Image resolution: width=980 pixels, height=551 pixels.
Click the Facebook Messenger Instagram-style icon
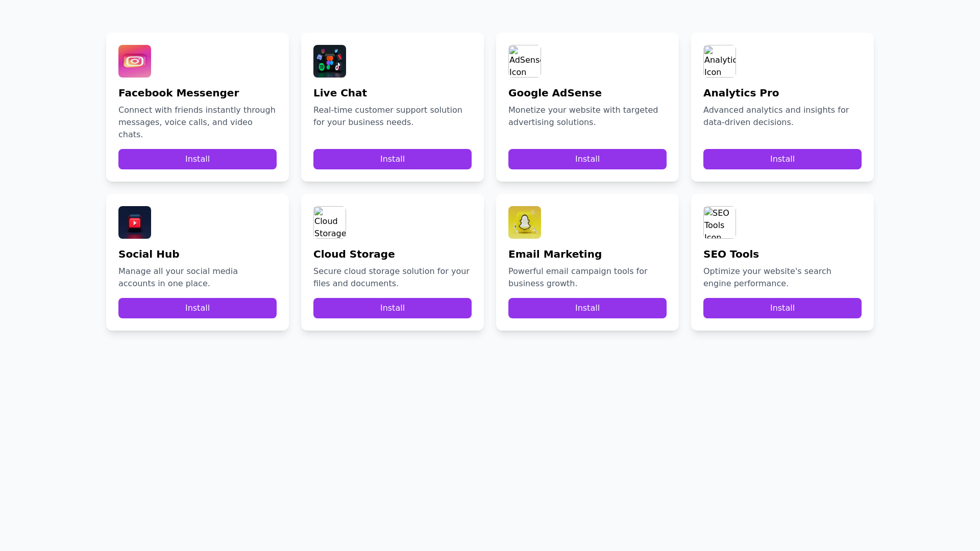(x=135, y=61)
